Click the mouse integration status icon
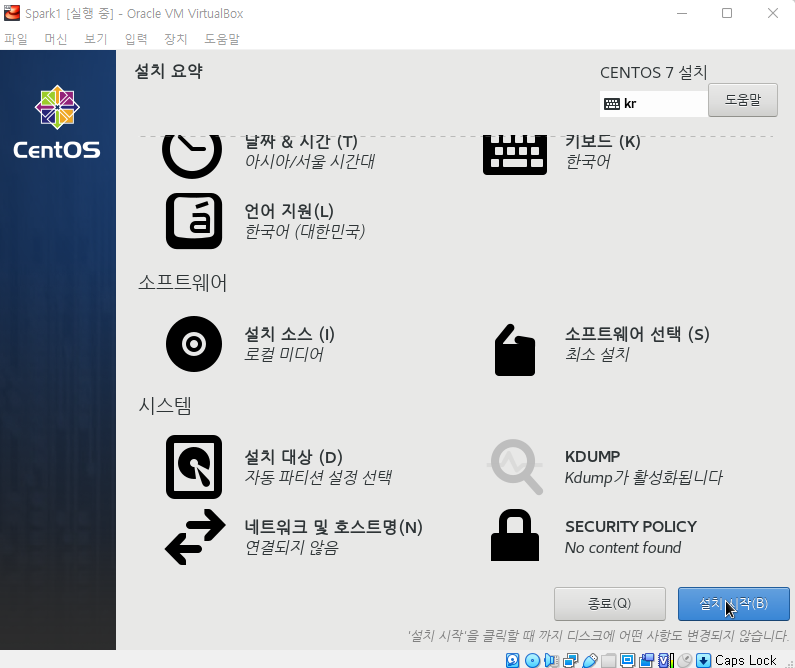The height and width of the screenshot is (668, 795). point(684,660)
